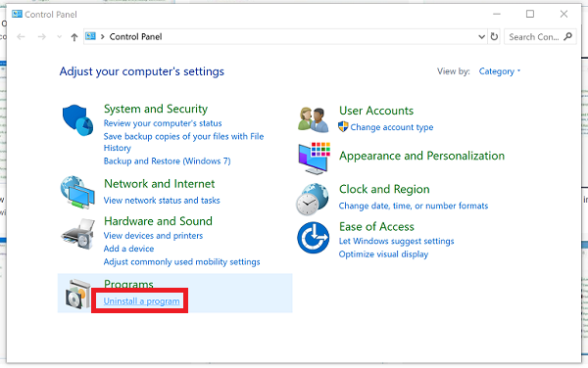Click Add a device link
This screenshot has height=368, width=588.
point(129,249)
